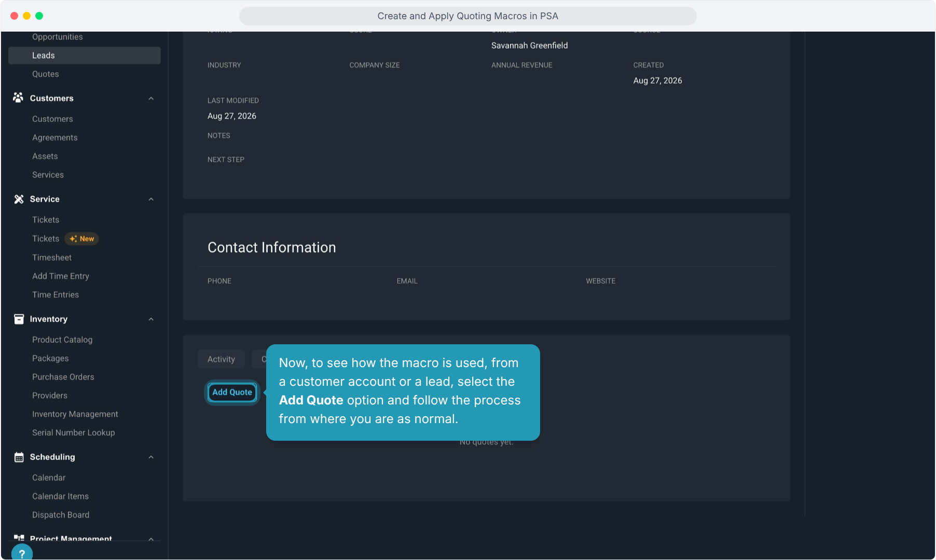
Task: Click the title bar address field
Action: pos(467,16)
